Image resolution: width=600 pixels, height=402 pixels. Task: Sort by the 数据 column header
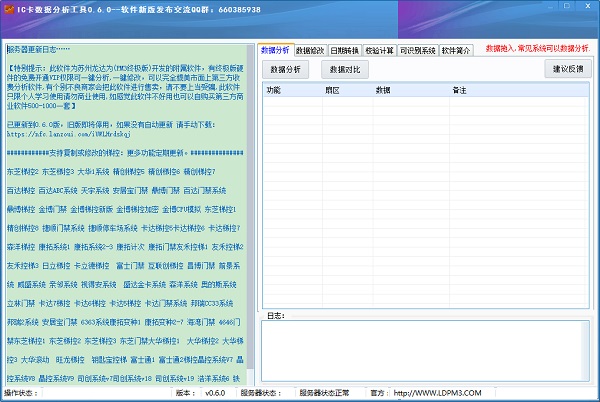pyautogui.click(x=411, y=90)
